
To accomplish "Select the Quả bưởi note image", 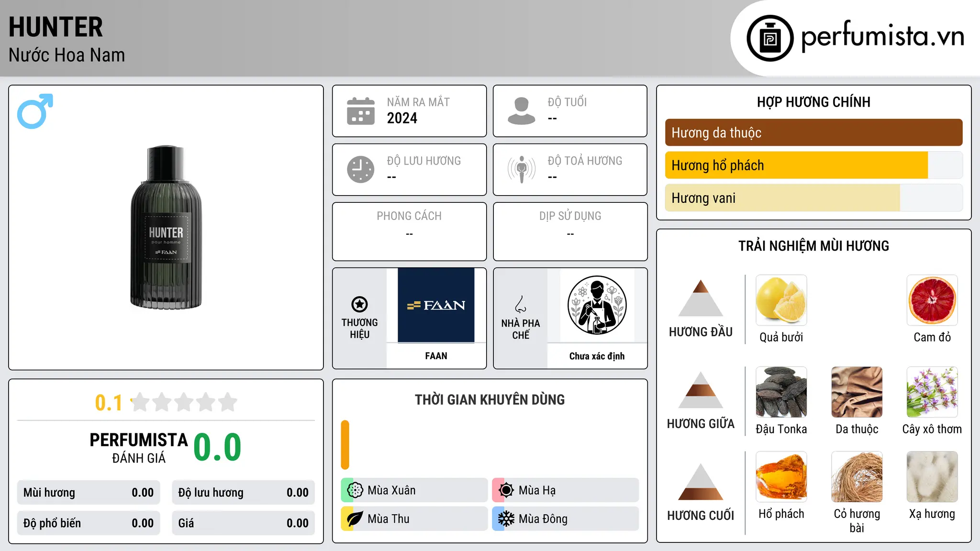I will (x=781, y=300).
